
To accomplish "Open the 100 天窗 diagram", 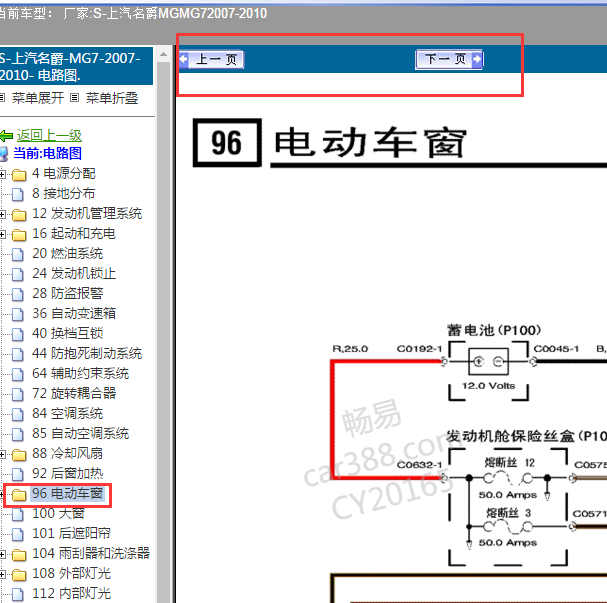I will tap(58, 514).
